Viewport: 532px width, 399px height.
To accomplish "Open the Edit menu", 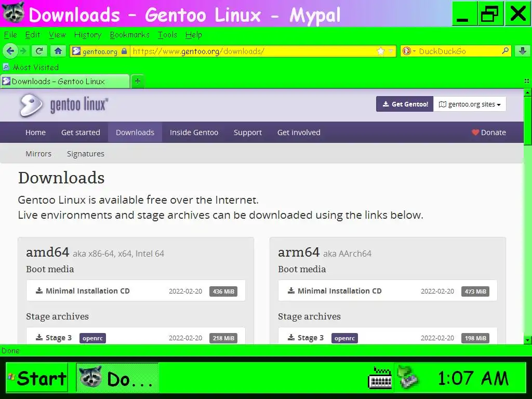I will click(33, 35).
